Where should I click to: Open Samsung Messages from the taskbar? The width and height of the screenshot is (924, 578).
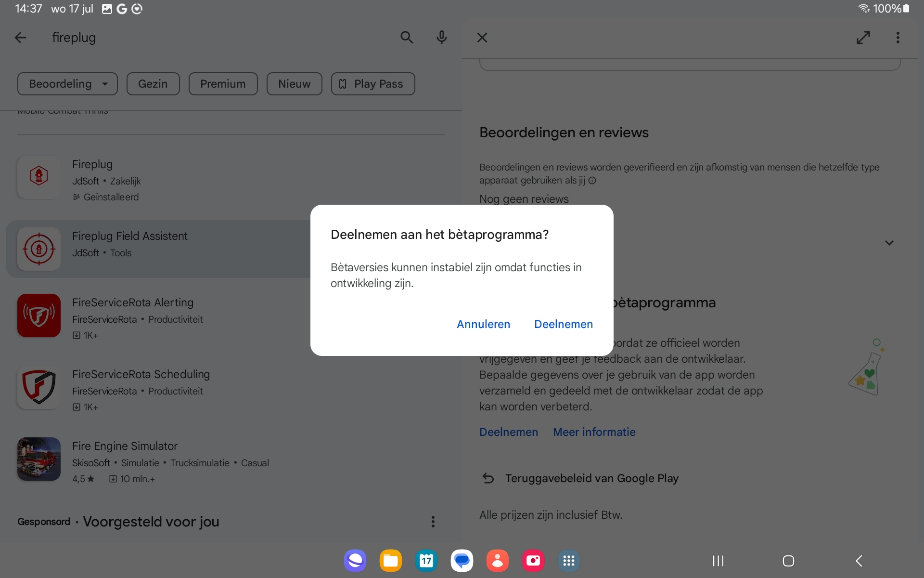(462, 560)
